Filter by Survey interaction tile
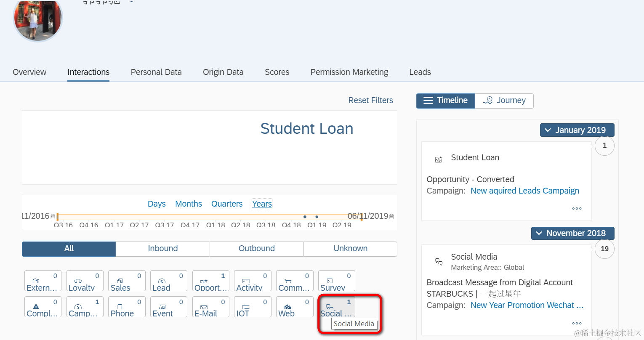644x340 pixels. (337, 281)
